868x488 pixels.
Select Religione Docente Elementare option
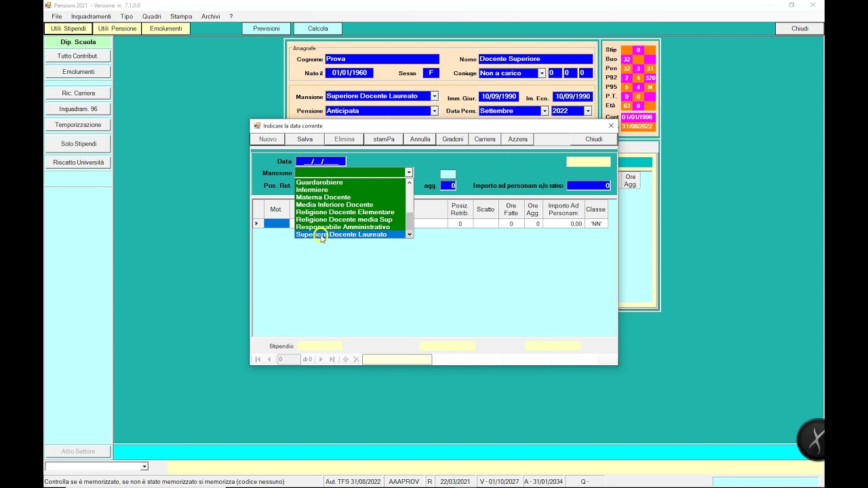tap(350, 212)
